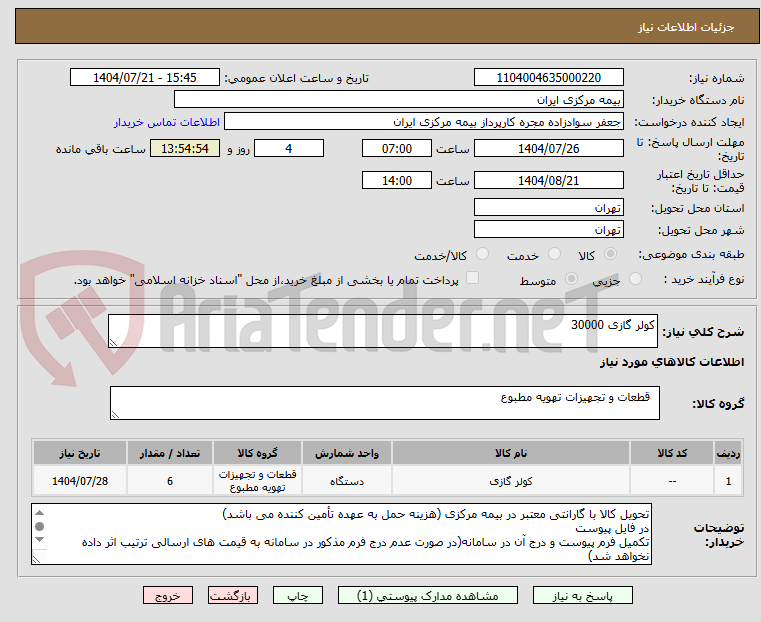Click the quantity cell showing 6
Image resolution: width=761 pixels, height=622 pixels.
click(170, 481)
